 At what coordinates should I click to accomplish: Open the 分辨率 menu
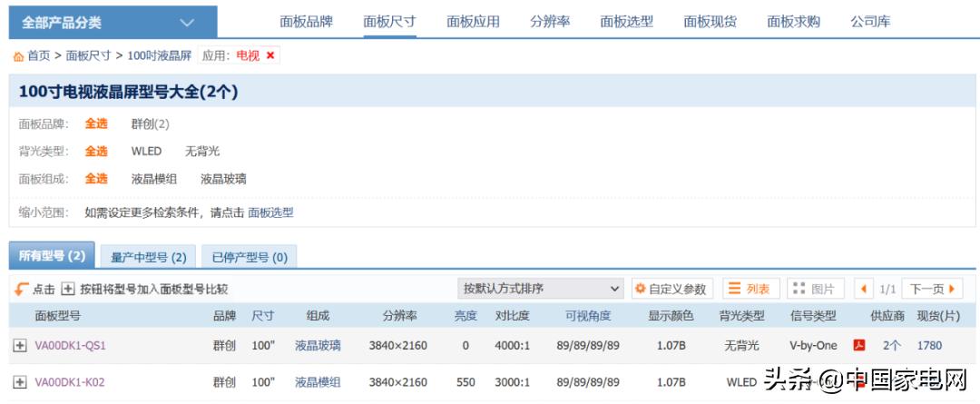tap(550, 22)
